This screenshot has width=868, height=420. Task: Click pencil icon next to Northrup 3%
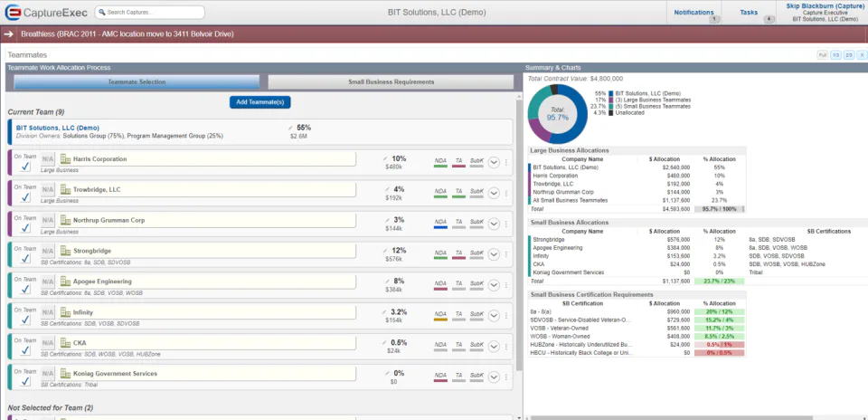click(388, 220)
